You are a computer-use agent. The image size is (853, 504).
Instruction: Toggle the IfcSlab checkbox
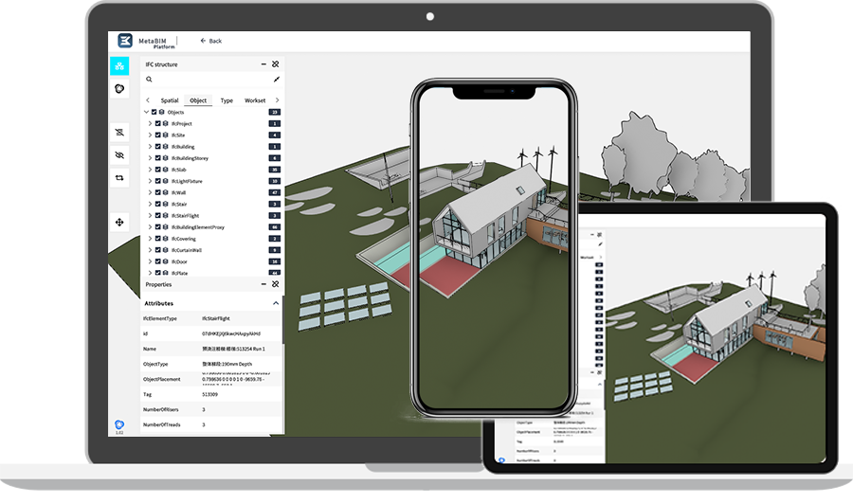point(157,170)
